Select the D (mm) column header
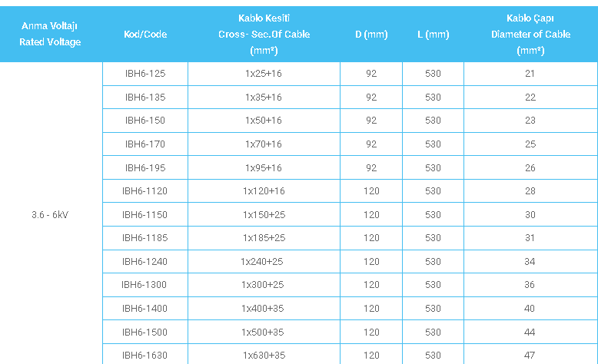This screenshot has width=598, height=364. point(371,35)
